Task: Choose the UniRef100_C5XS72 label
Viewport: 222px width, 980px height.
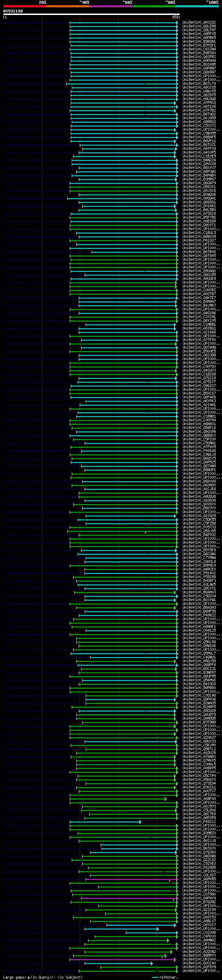Action: [199, 125]
